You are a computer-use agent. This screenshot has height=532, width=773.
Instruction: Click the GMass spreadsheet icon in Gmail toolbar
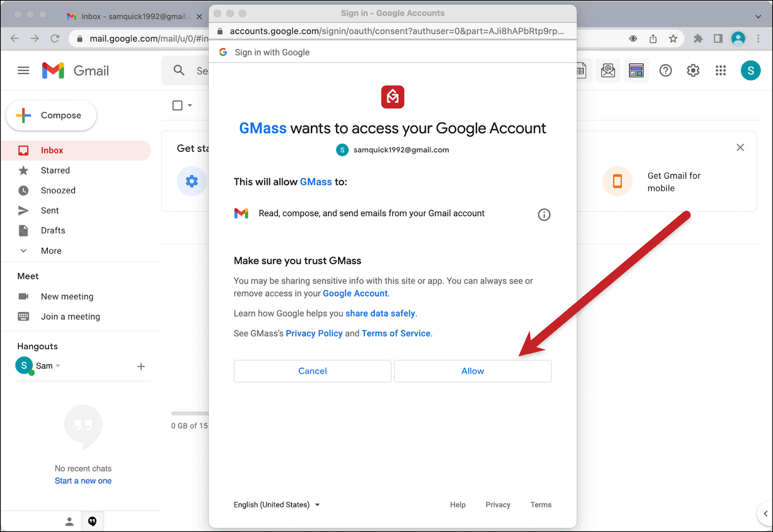point(582,71)
